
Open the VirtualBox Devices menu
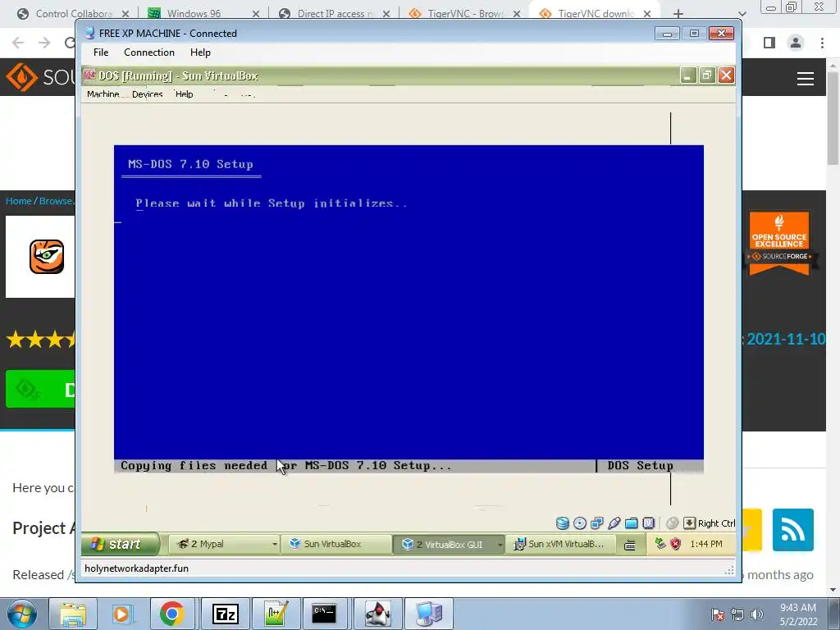coord(148,94)
